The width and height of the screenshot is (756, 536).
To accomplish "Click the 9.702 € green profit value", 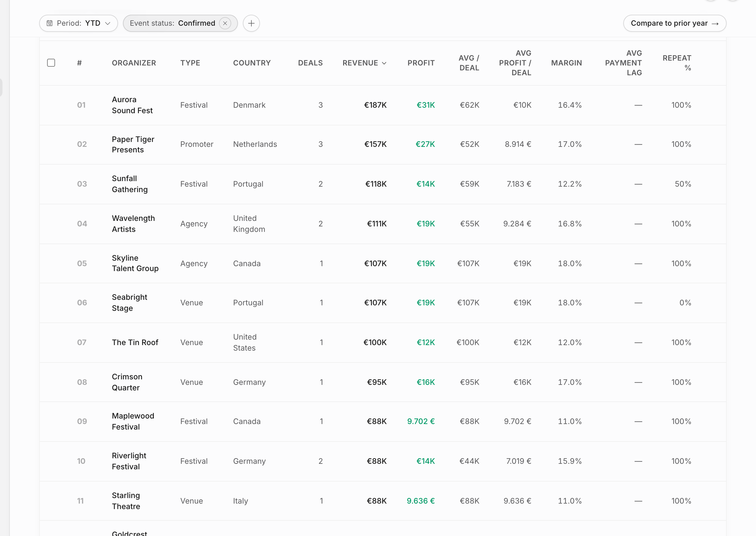I will tap(421, 421).
